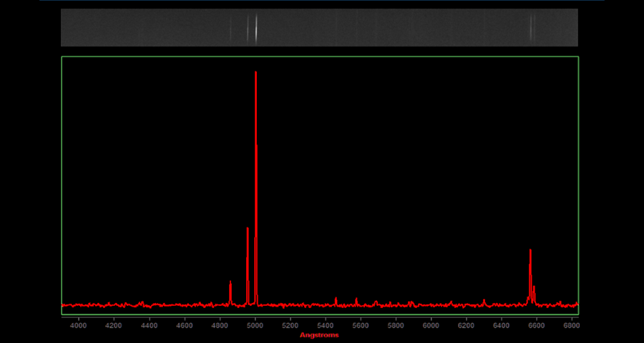
Task: Click the small peak just left of 5600
Action: (x=356, y=299)
